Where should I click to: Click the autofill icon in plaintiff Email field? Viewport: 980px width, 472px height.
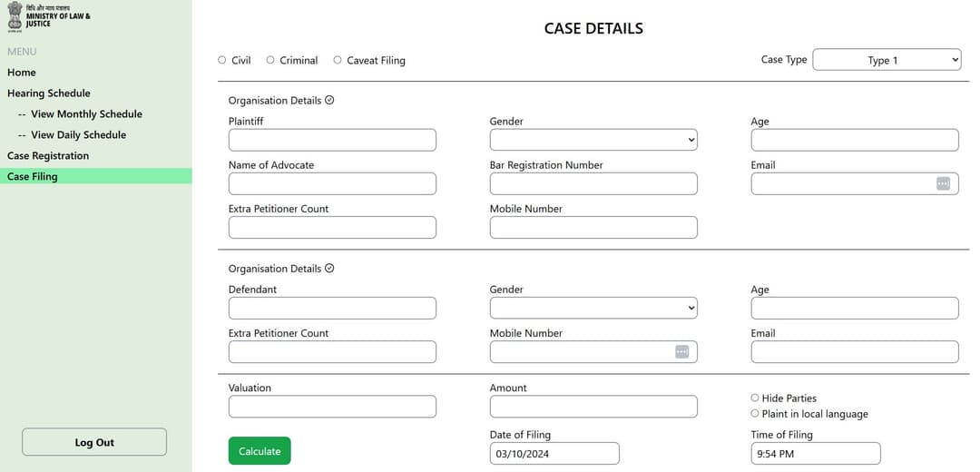point(943,183)
